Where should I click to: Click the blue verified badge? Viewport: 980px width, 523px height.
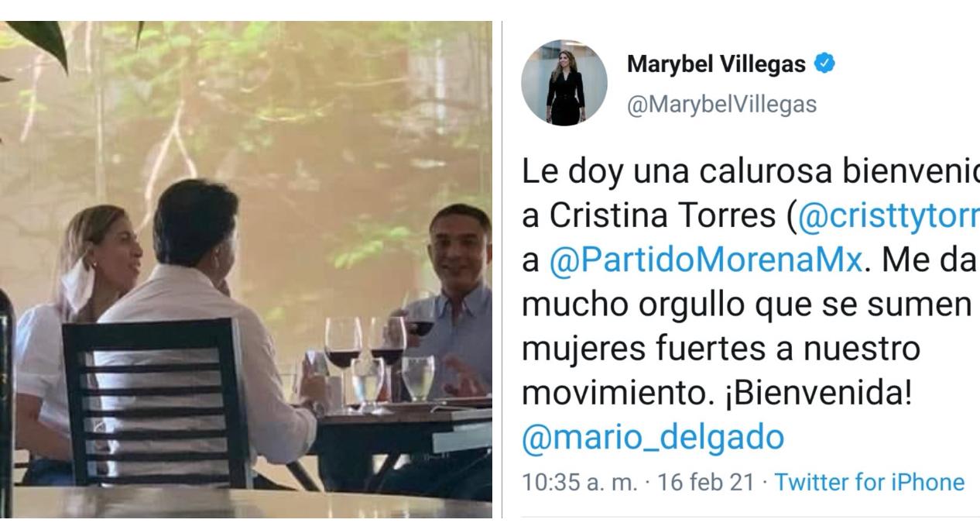pyautogui.click(x=825, y=64)
